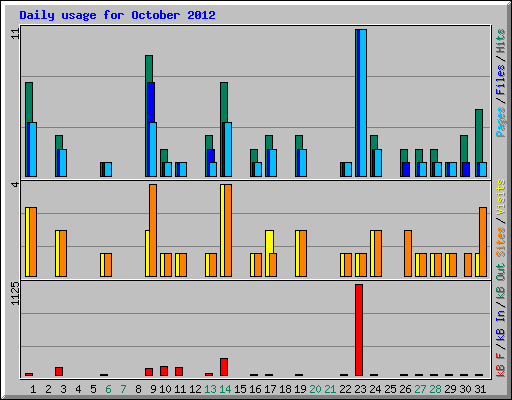Image resolution: width=512 pixels, height=400 pixels.
Task: Click the red kB bar for day 14
Action: point(224,367)
